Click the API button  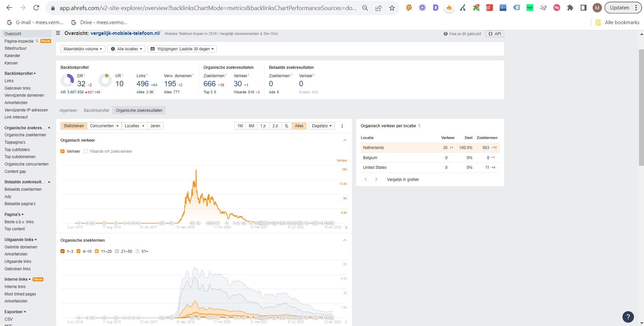coord(495,34)
